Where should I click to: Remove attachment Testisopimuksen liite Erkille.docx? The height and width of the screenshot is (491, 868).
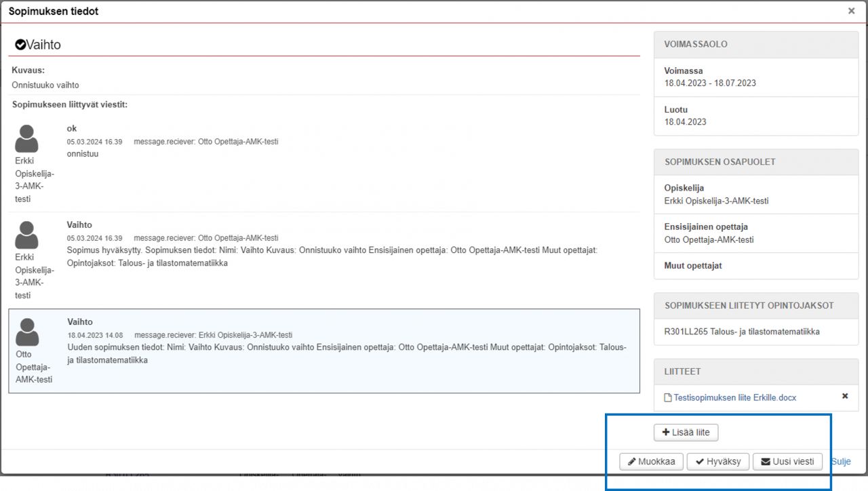click(x=845, y=396)
